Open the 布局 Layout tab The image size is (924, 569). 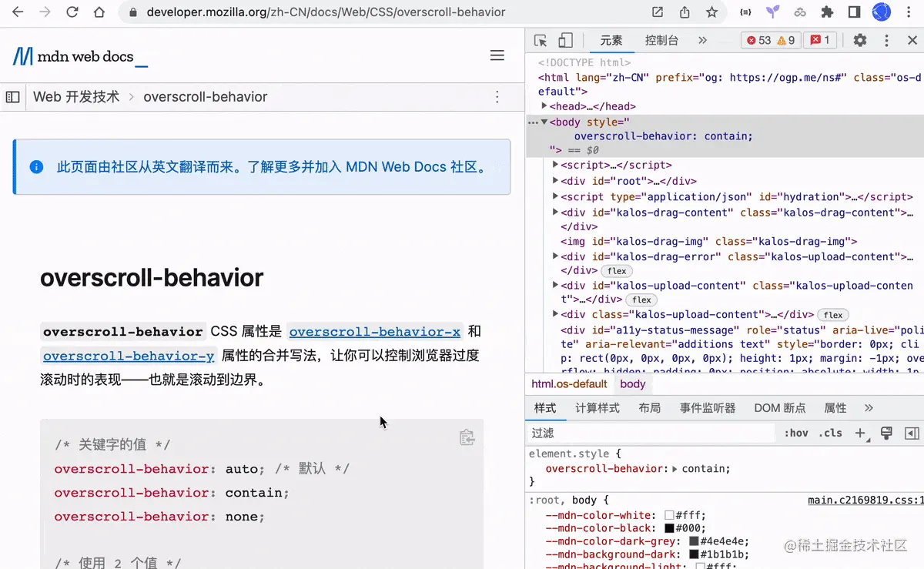point(649,408)
